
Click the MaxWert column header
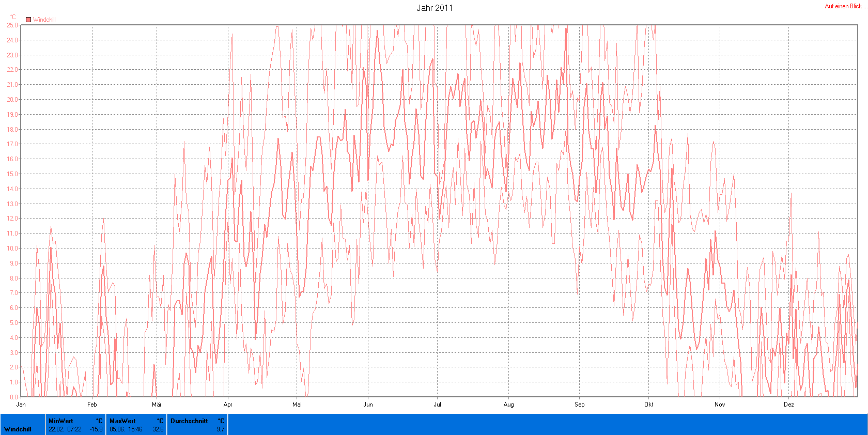click(122, 421)
